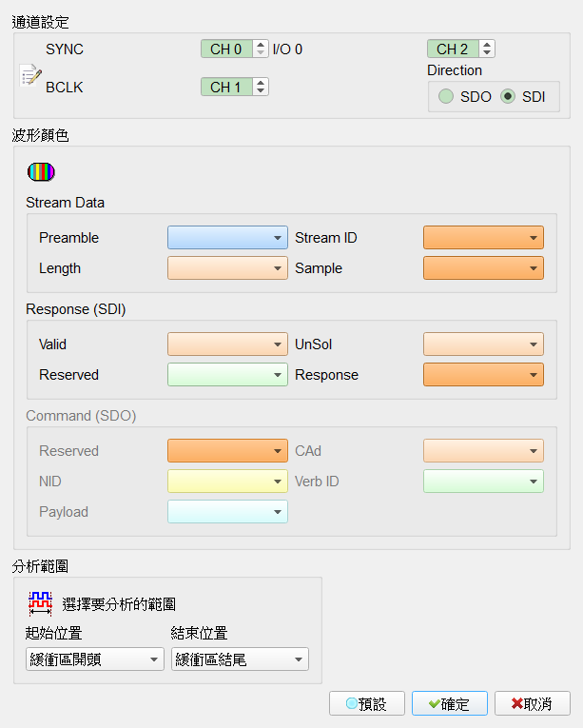Click the Response (SDI) heading

(x=76, y=309)
